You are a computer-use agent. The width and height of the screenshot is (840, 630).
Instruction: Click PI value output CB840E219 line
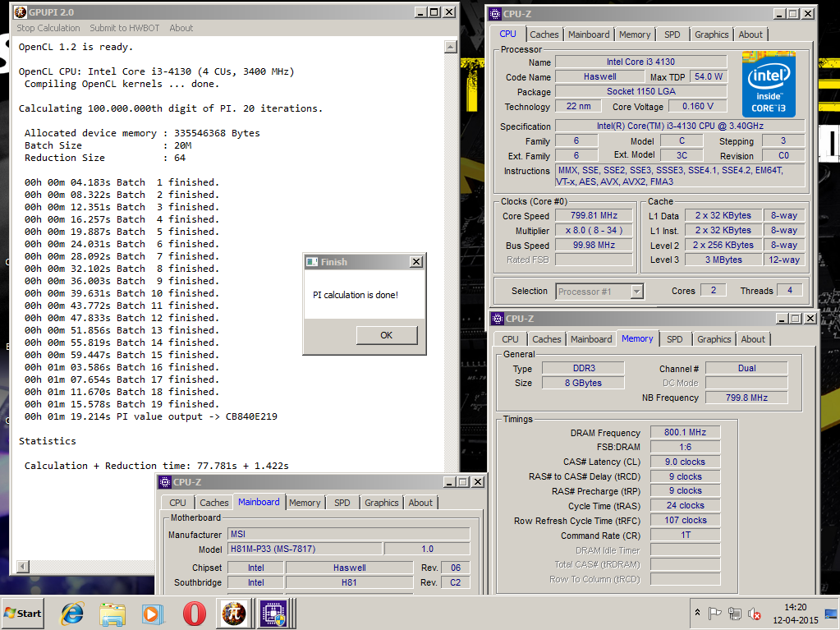click(151, 416)
